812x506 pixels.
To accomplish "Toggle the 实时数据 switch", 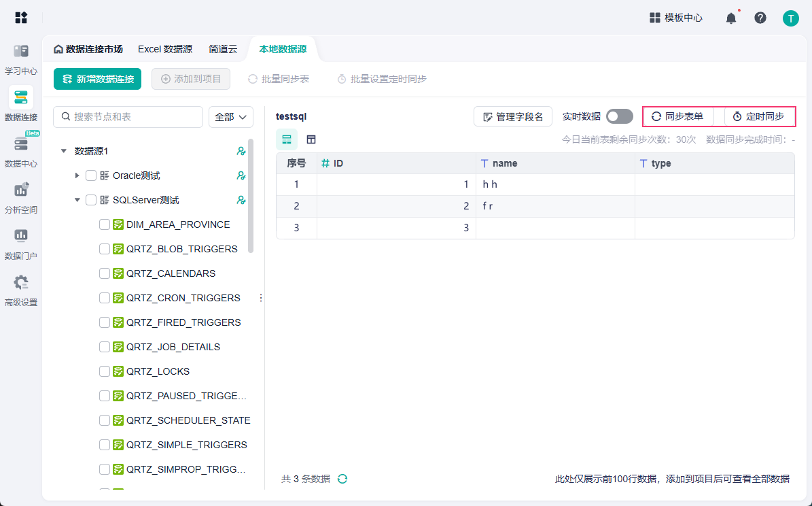I will 620,117.
